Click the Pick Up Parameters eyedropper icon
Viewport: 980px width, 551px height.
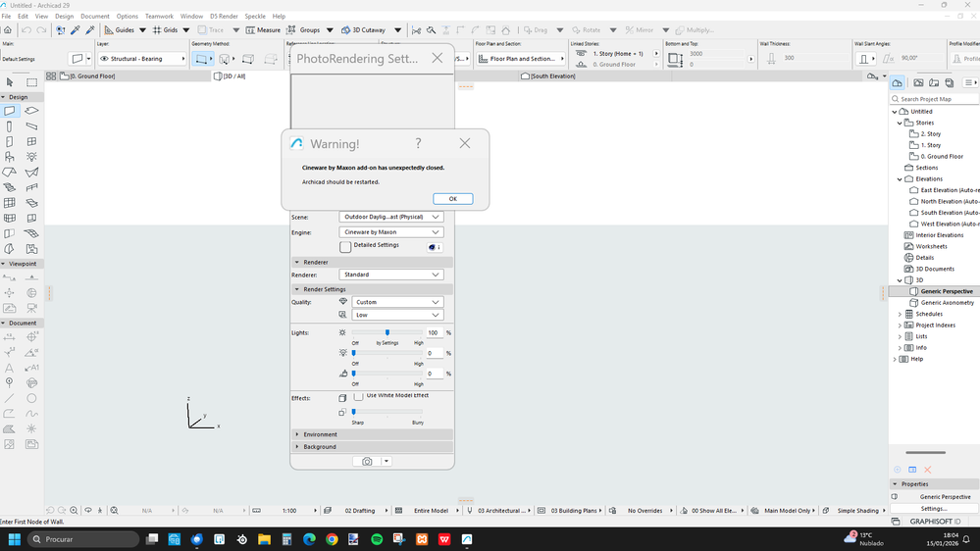(x=75, y=30)
